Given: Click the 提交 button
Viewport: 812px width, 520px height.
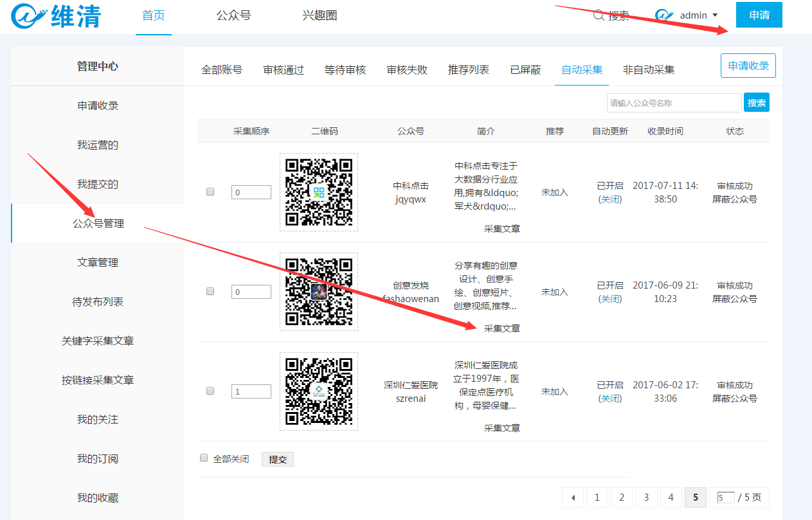Looking at the screenshot, I should tap(278, 459).
